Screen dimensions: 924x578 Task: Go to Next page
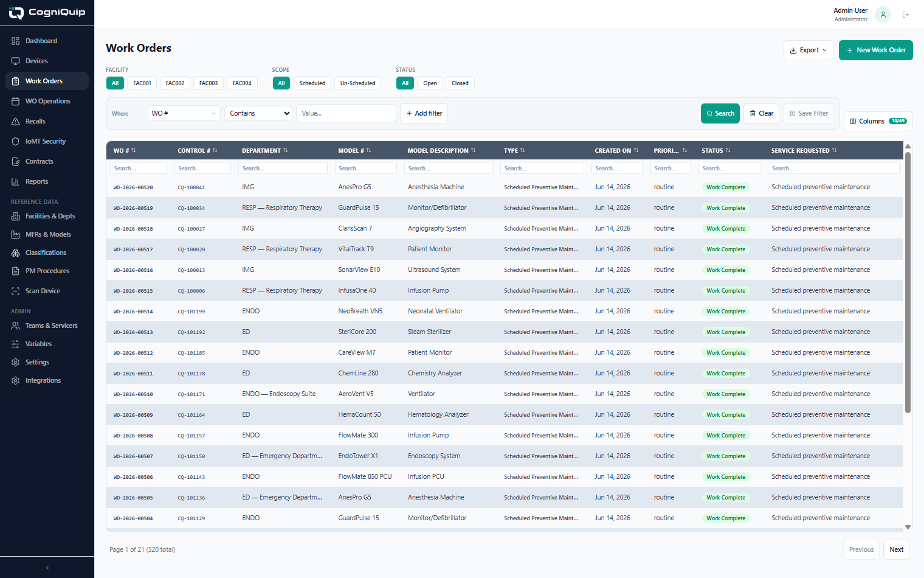coord(896,549)
